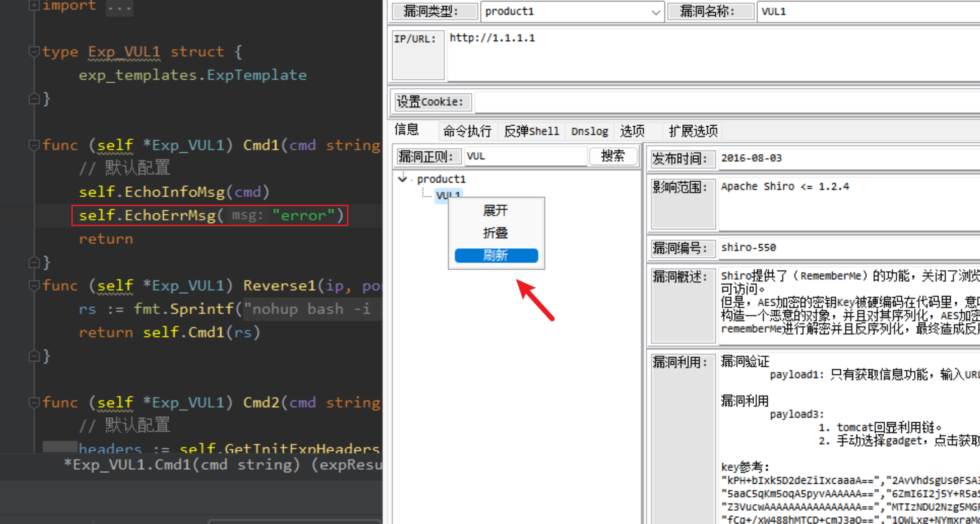Click the 搜索 button

612,156
